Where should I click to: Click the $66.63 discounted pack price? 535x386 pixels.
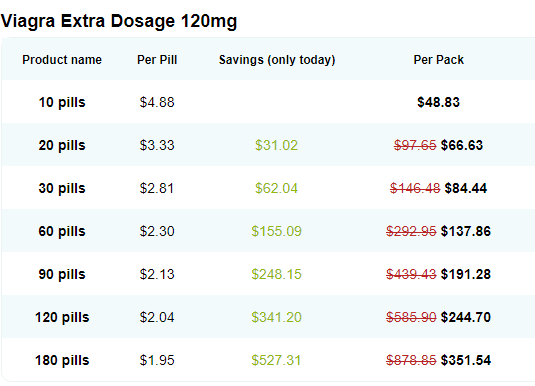[x=462, y=145]
